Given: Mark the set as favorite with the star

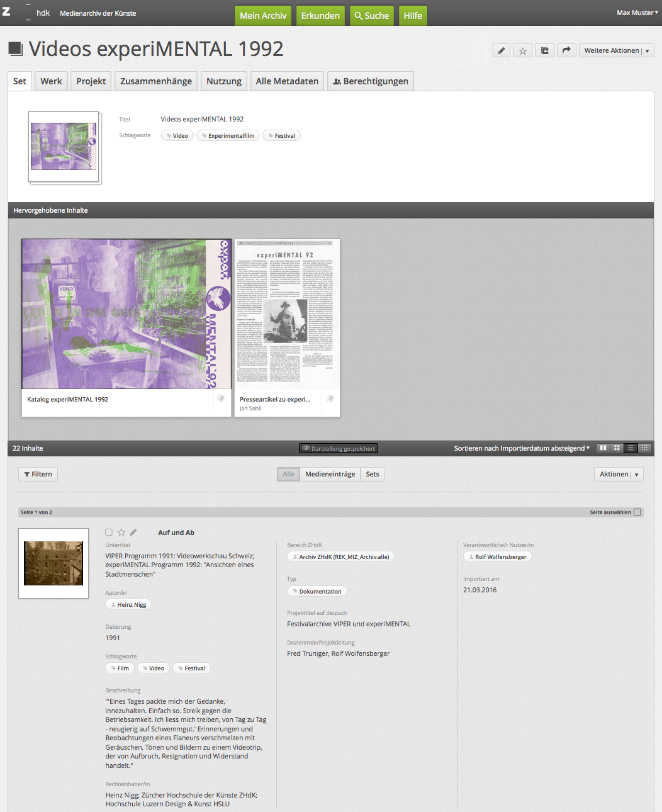Looking at the screenshot, I should click(x=522, y=51).
